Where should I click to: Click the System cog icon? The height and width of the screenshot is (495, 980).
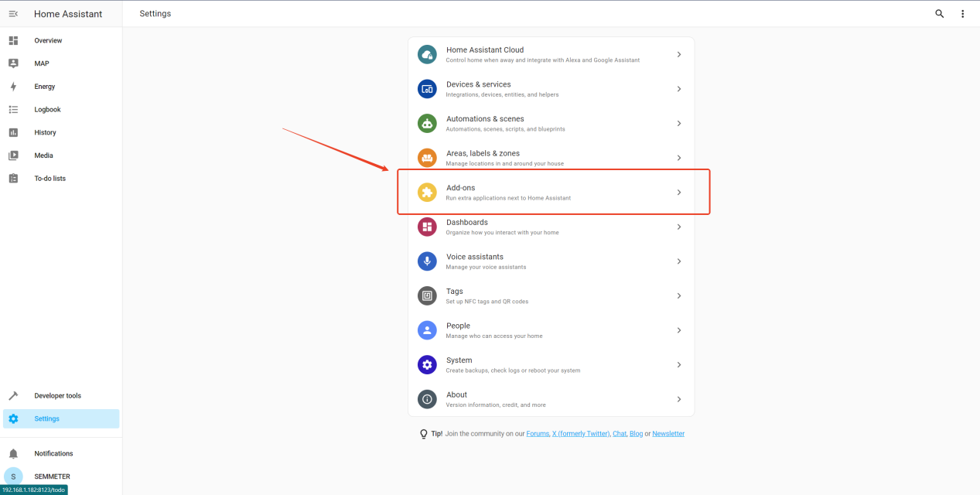tap(427, 364)
